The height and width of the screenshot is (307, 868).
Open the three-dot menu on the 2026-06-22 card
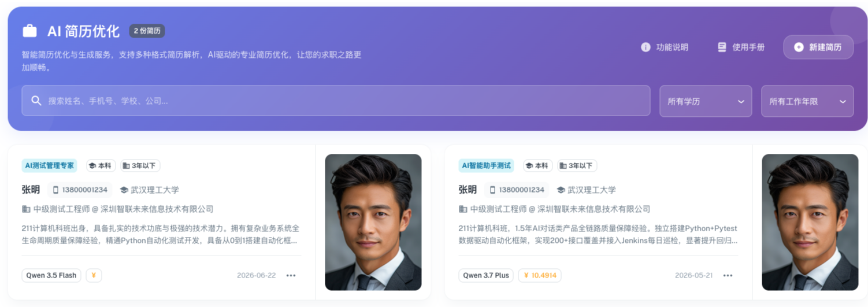click(x=291, y=275)
